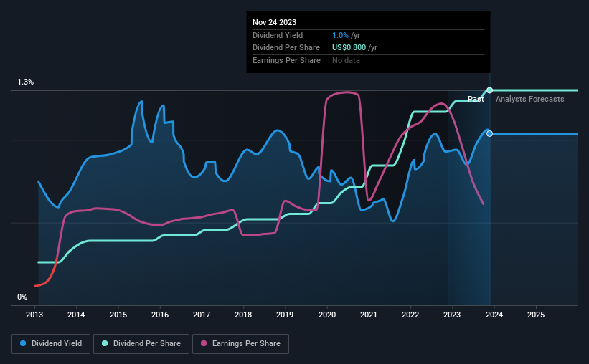Click the 2020 x-axis label

[327, 315]
